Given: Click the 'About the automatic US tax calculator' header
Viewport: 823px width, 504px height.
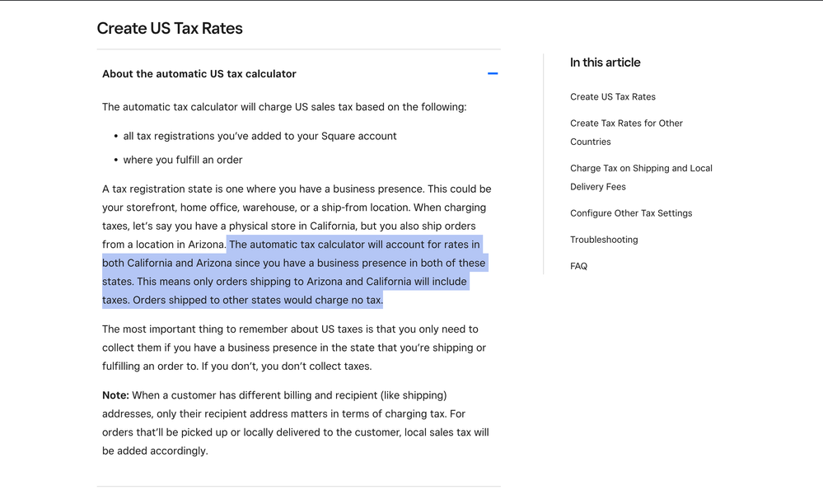Looking at the screenshot, I should (199, 74).
